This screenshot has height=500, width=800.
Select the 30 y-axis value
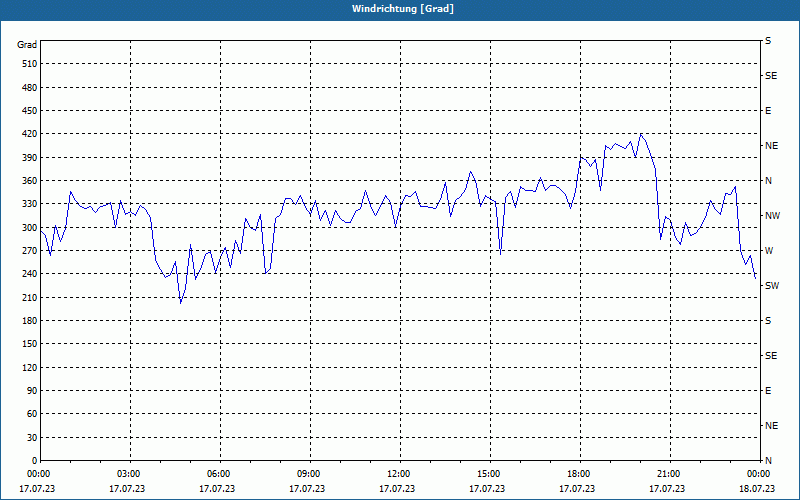coord(32,437)
